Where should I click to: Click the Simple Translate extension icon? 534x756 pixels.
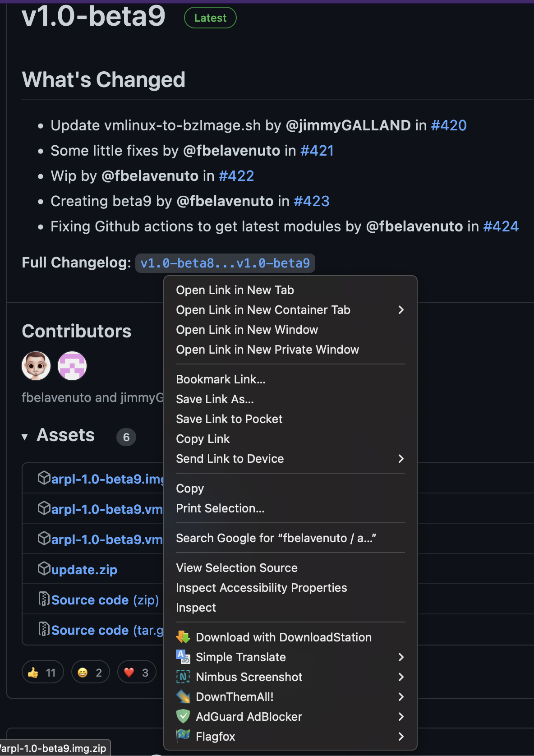[x=183, y=657]
